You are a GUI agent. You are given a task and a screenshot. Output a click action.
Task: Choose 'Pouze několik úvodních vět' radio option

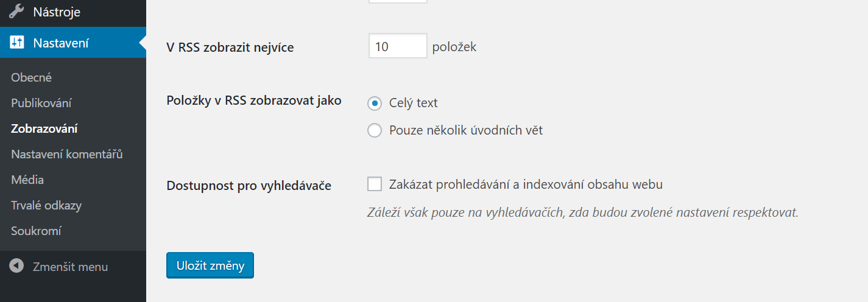click(x=375, y=130)
